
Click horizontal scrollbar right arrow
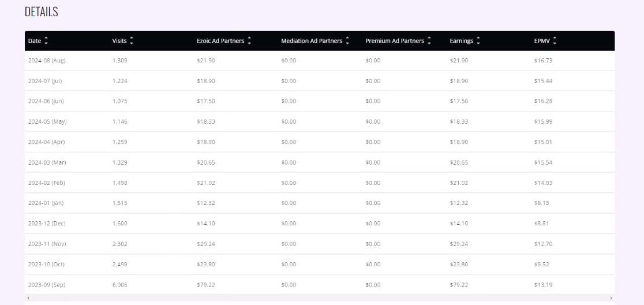point(611,298)
